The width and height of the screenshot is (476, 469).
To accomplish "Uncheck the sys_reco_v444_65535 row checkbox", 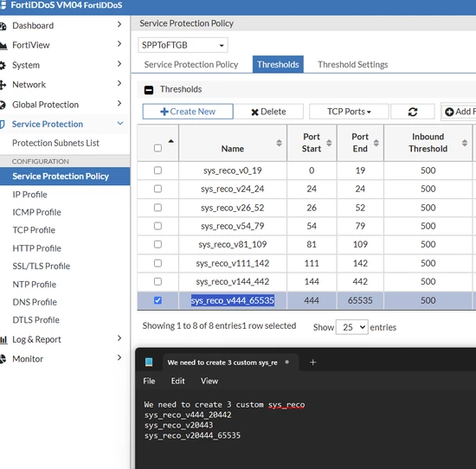I will (x=158, y=300).
